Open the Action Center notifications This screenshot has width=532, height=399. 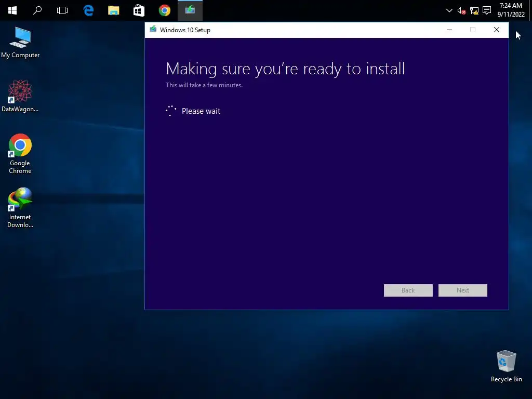[x=487, y=10]
